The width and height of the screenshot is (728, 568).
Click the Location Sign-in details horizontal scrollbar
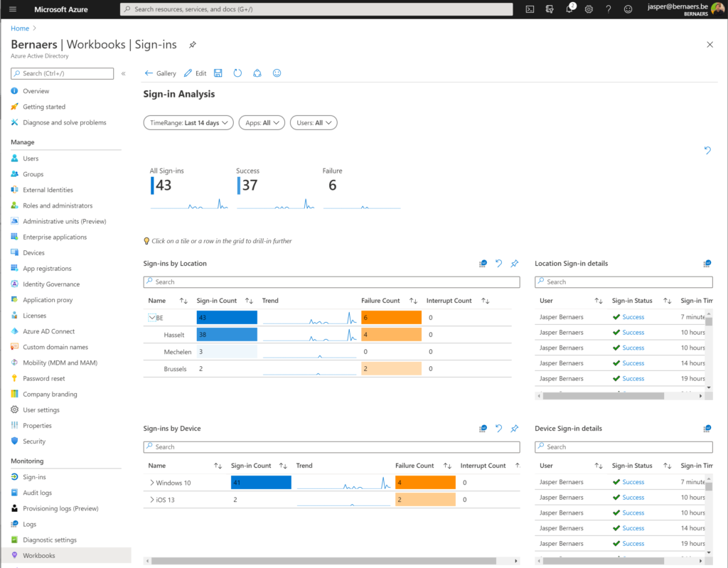(x=603, y=396)
